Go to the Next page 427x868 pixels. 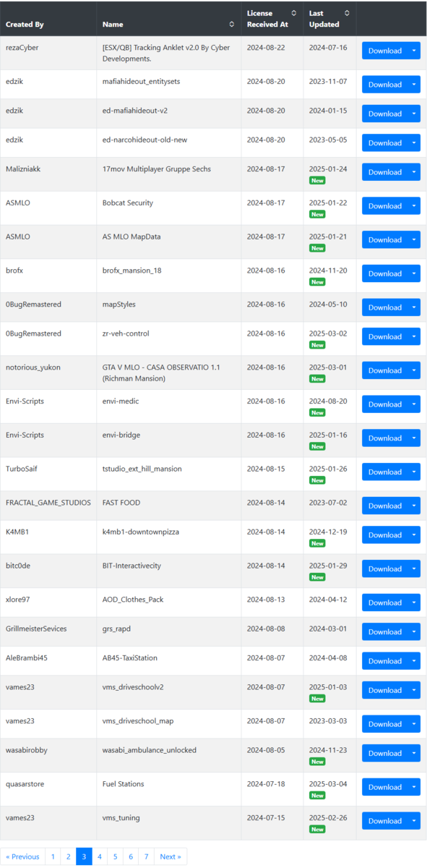171,856
